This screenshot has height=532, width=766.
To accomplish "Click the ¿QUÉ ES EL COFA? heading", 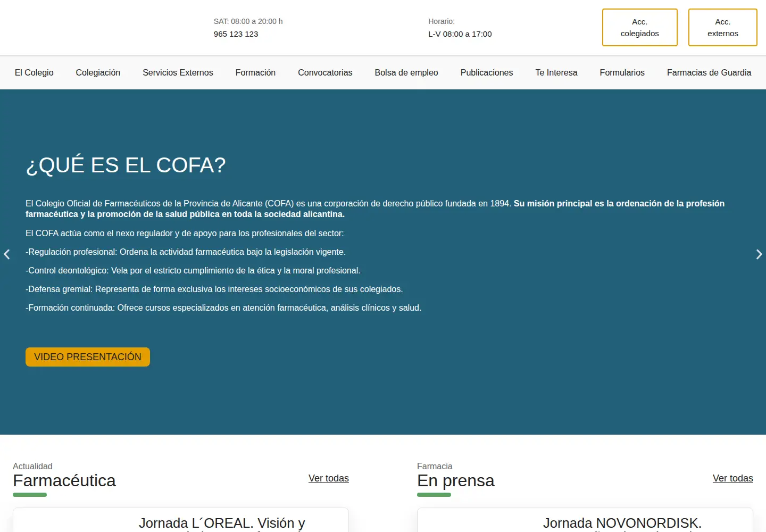I will tap(126, 165).
